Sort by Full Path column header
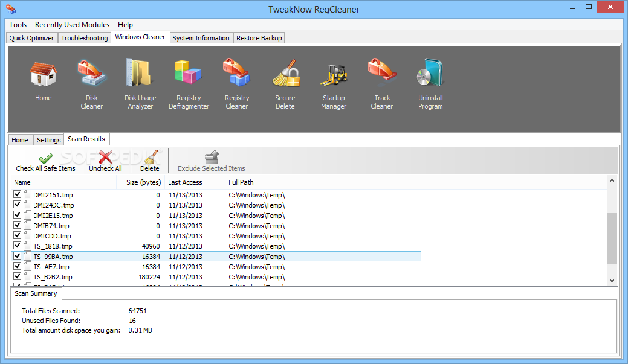628x364 pixels. click(323, 182)
